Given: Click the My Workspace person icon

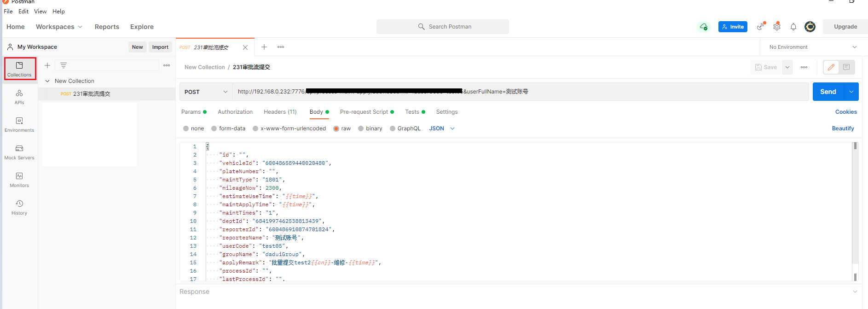Looking at the screenshot, I should pyautogui.click(x=10, y=47).
